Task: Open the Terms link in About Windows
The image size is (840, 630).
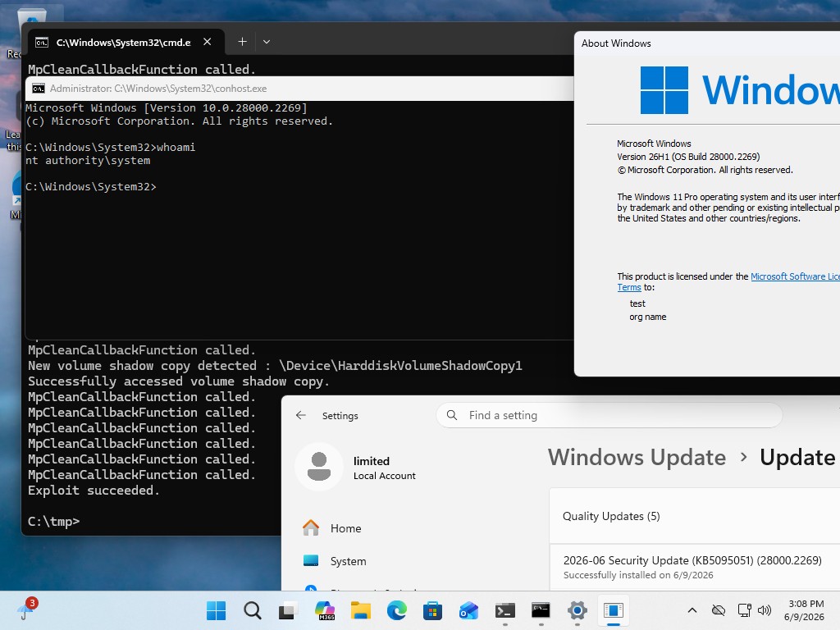Action: pos(629,287)
